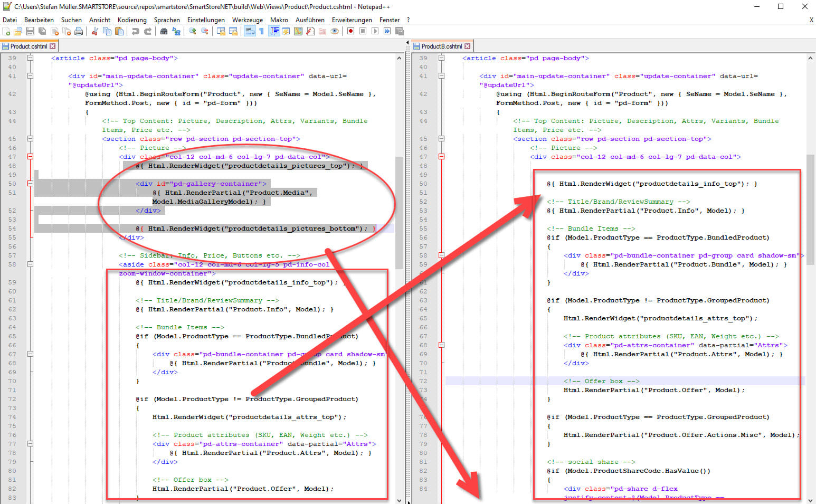Start macro recording
The image size is (816, 504).
pyautogui.click(x=351, y=31)
